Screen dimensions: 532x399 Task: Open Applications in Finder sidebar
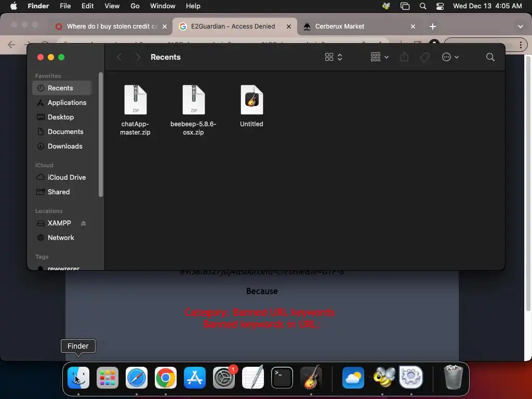62,102
